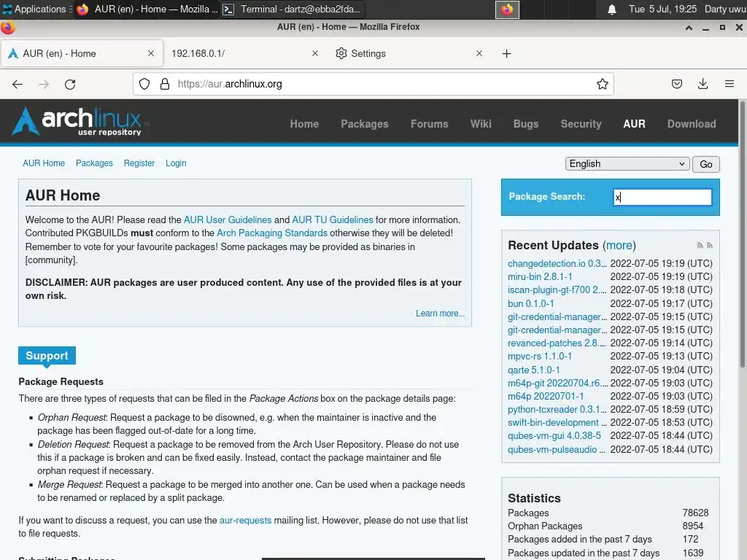Close the 192.168.0.1/ tab

point(315,53)
